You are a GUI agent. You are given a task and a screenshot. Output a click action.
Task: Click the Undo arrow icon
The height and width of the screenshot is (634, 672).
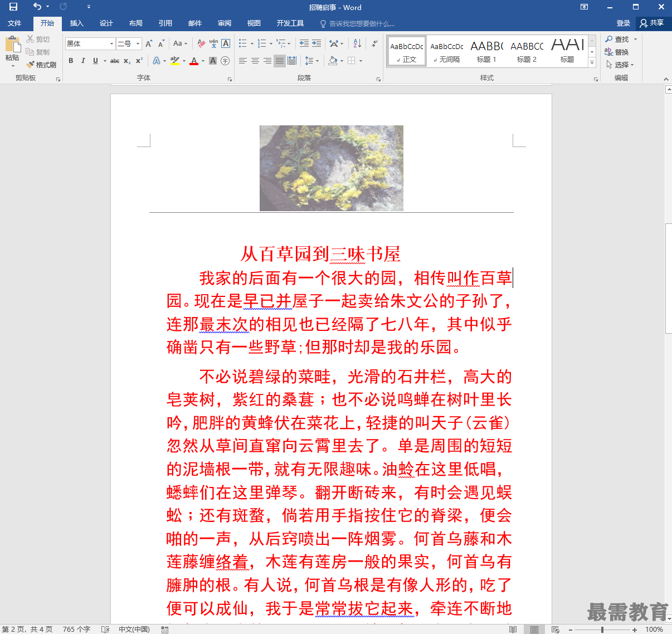pos(37,7)
